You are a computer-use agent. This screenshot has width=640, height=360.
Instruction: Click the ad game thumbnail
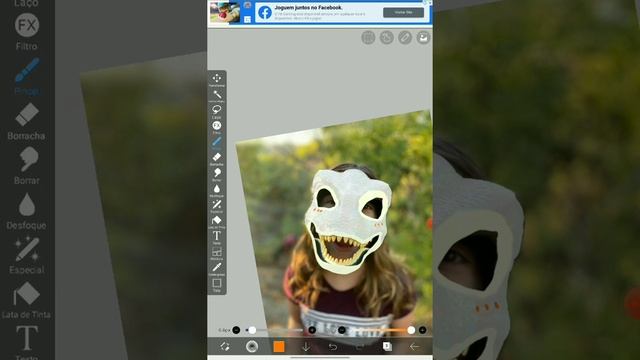(x=225, y=12)
